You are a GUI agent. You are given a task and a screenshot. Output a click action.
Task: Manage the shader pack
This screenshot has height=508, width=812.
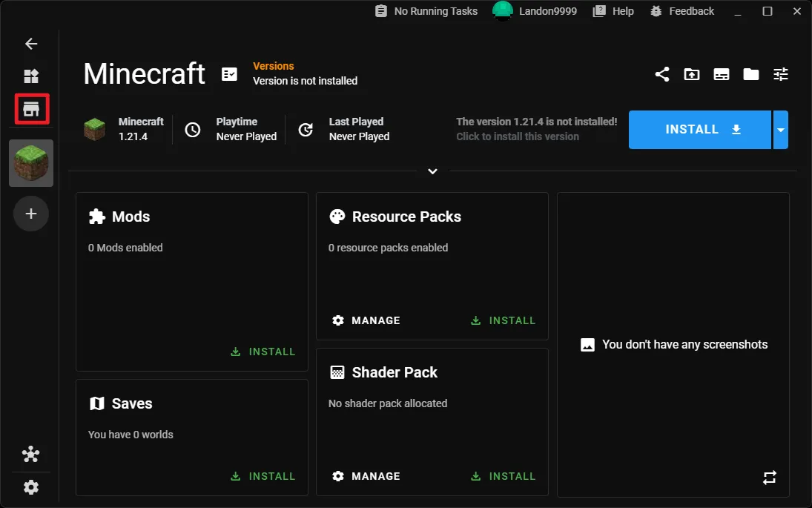click(x=366, y=476)
